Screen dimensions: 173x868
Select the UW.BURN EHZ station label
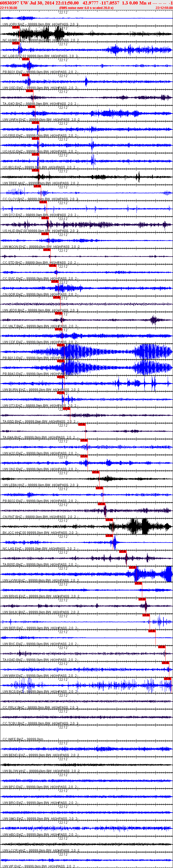[41, 390]
